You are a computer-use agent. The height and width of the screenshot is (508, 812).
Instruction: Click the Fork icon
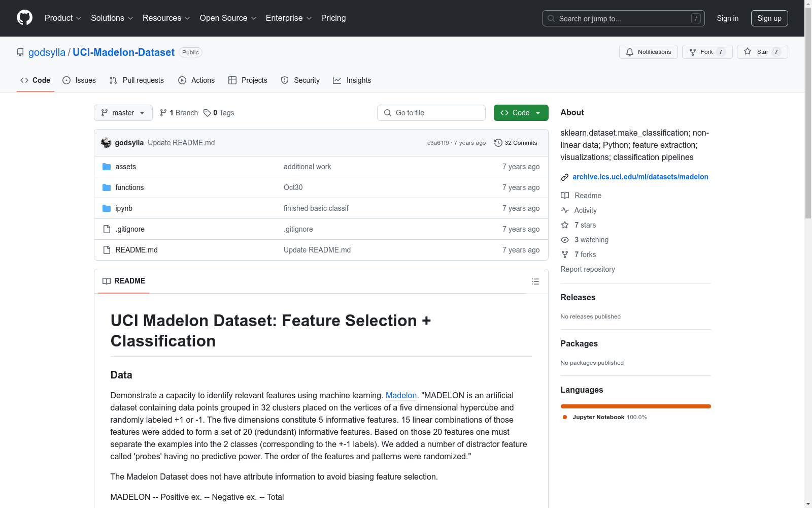tap(693, 52)
